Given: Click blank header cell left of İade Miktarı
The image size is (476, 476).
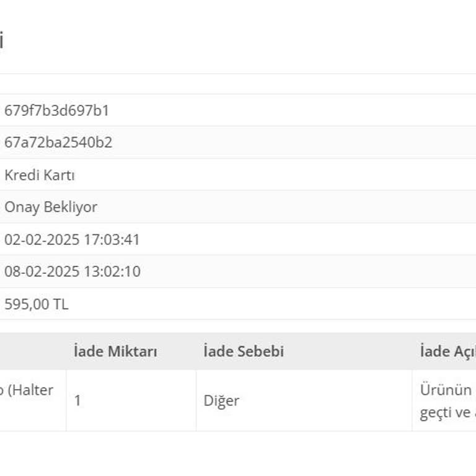Looking at the screenshot, I should click(x=31, y=351).
